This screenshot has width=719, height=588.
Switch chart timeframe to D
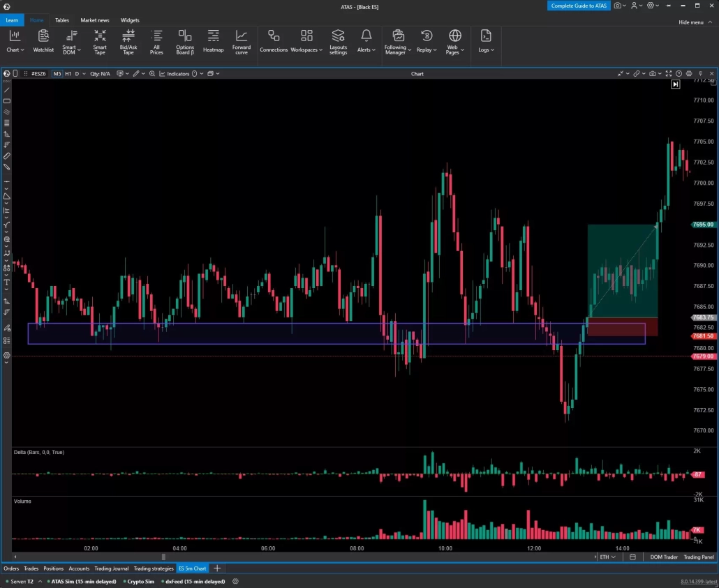(x=77, y=74)
